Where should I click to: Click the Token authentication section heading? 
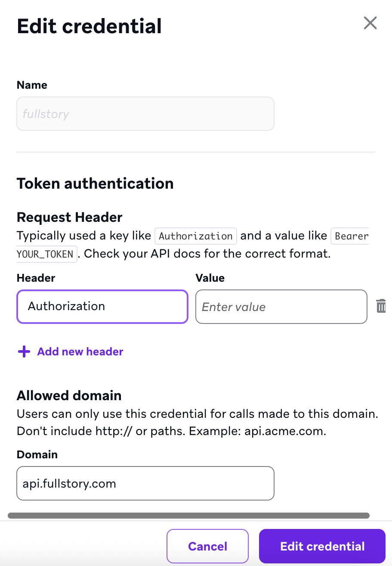[95, 183]
